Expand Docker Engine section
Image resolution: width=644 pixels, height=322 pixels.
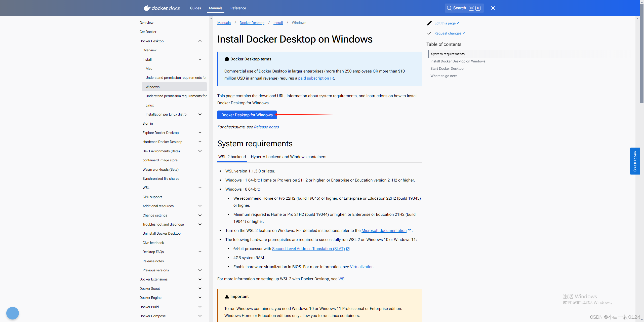click(200, 298)
